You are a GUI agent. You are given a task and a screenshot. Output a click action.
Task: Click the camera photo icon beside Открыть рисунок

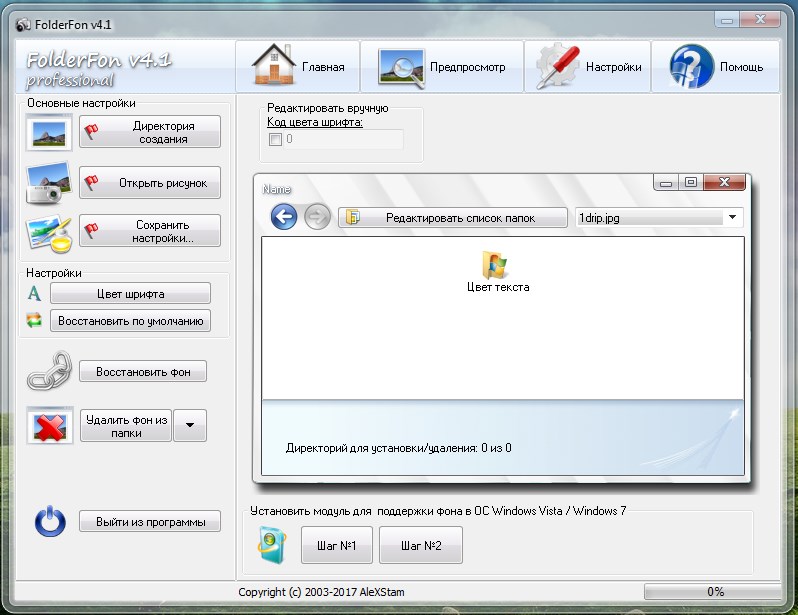(x=48, y=182)
